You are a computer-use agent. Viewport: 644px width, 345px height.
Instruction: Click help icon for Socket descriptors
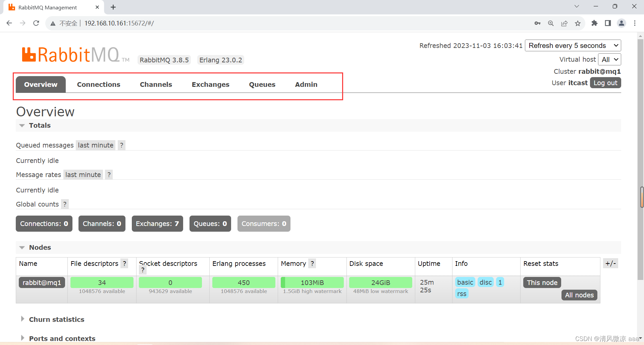(x=143, y=270)
